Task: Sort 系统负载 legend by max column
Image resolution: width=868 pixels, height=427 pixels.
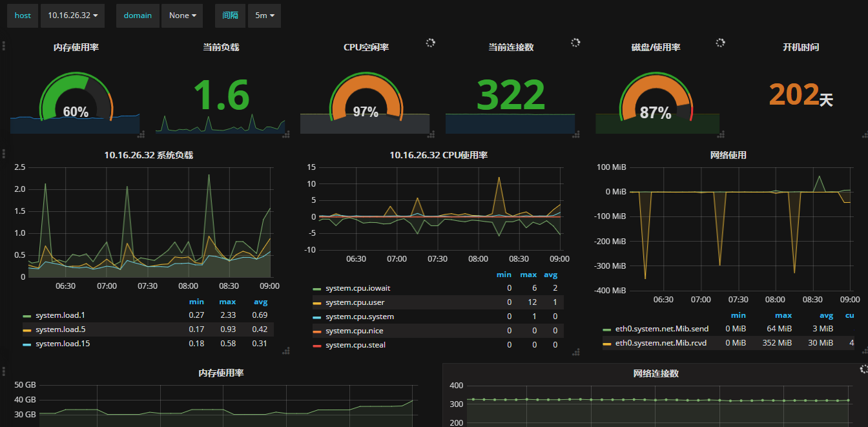Action: point(227,302)
